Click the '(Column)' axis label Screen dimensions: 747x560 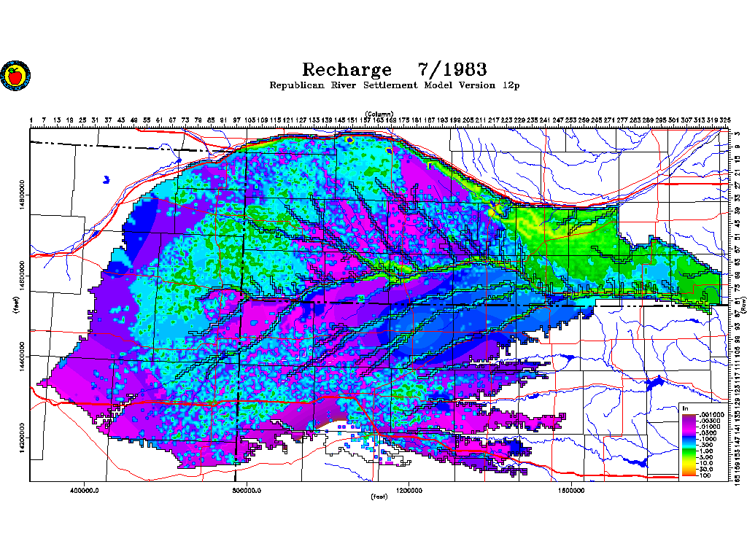(379, 114)
